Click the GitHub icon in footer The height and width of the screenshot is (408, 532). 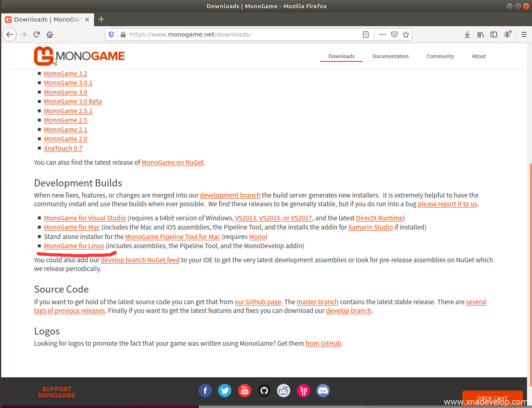[264, 391]
